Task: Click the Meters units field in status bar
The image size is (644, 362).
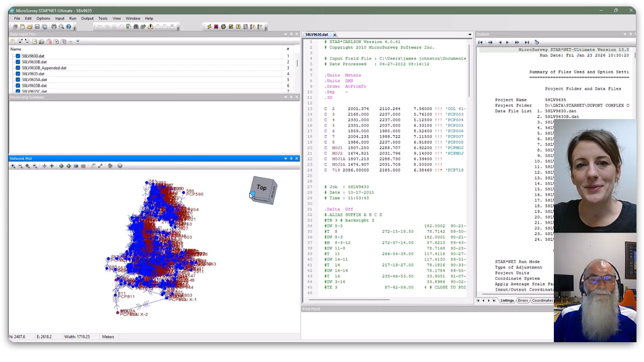Action: 108,337
